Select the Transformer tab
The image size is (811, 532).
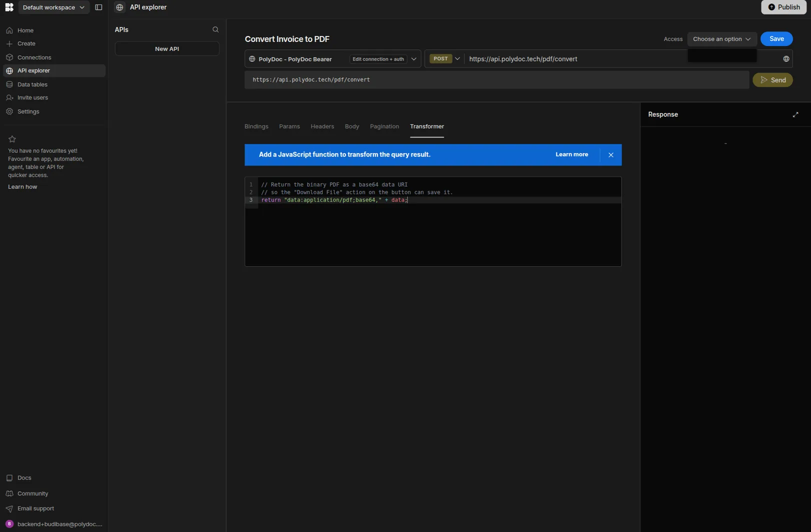tap(426, 126)
